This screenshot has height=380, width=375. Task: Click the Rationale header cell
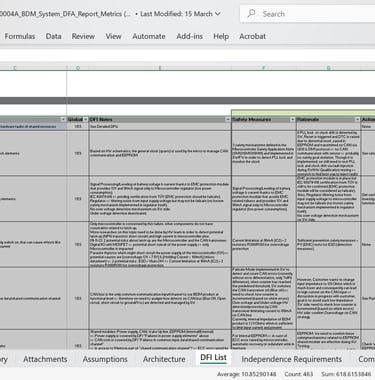point(328,119)
